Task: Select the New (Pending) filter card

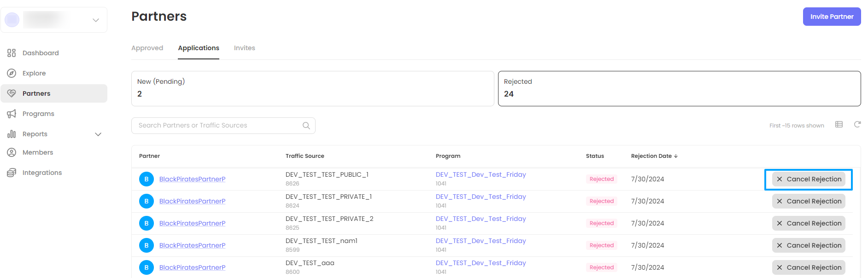Action: point(312,88)
